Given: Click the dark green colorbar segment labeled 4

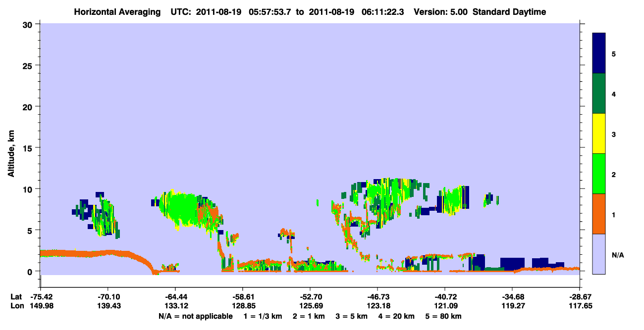Looking at the screenshot, I should coord(599,94).
